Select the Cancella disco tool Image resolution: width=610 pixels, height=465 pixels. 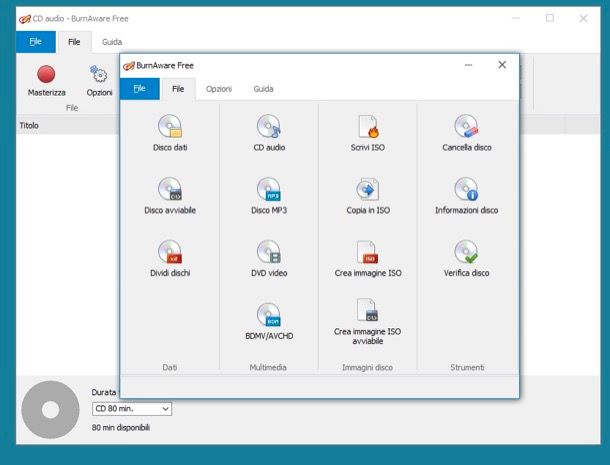pyautogui.click(x=466, y=133)
